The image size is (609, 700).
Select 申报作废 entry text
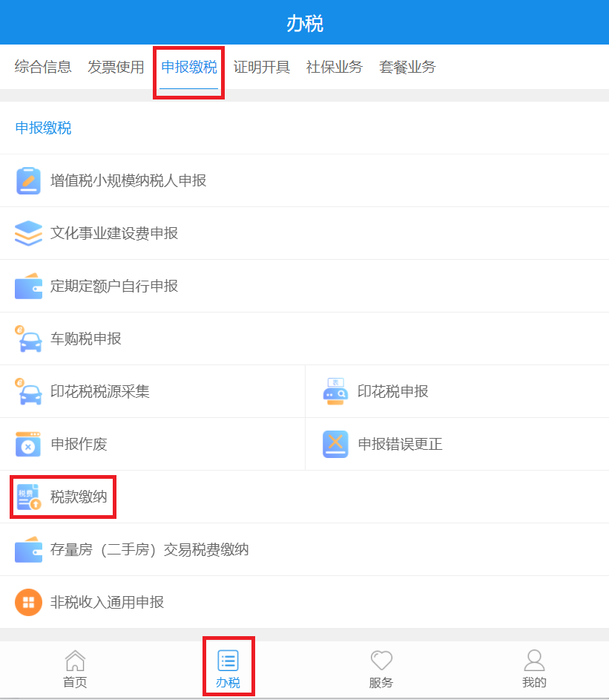(x=79, y=444)
